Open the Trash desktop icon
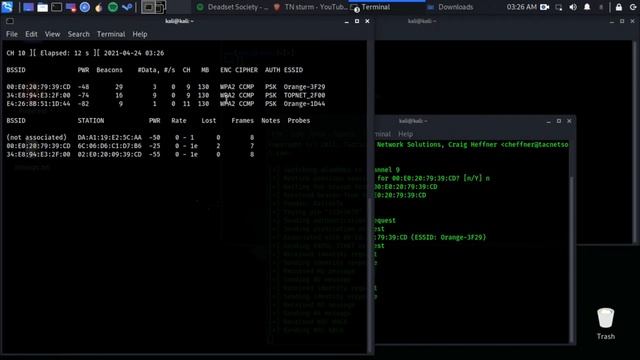Viewport: 640px width, 360px height. coord(606,324)
